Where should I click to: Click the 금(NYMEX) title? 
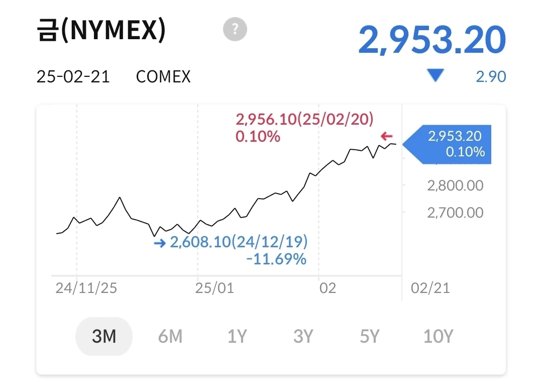coord(101,31)
